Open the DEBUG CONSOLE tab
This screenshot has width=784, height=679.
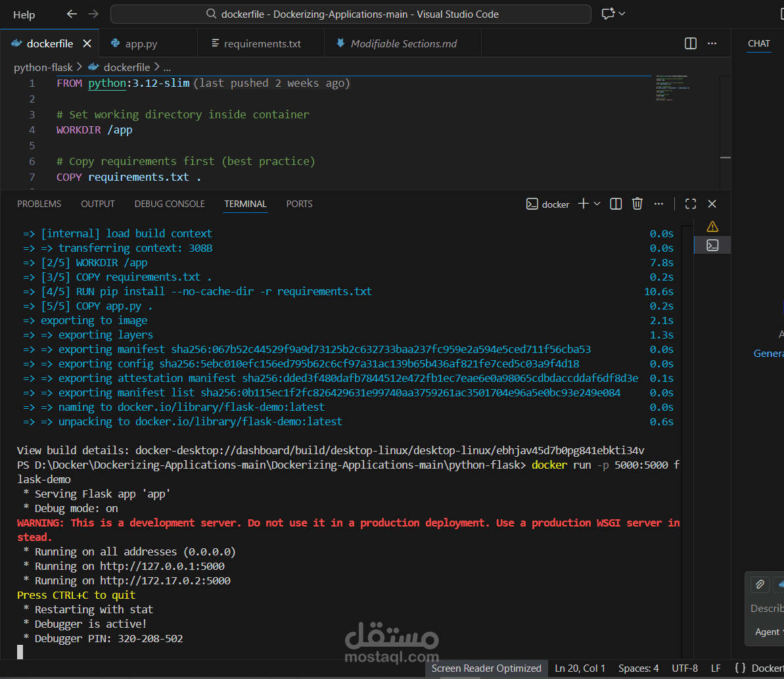[170, 204]
